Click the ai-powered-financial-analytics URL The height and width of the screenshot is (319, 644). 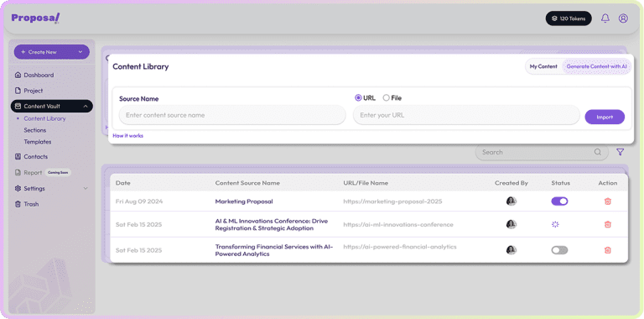[400, 247]
